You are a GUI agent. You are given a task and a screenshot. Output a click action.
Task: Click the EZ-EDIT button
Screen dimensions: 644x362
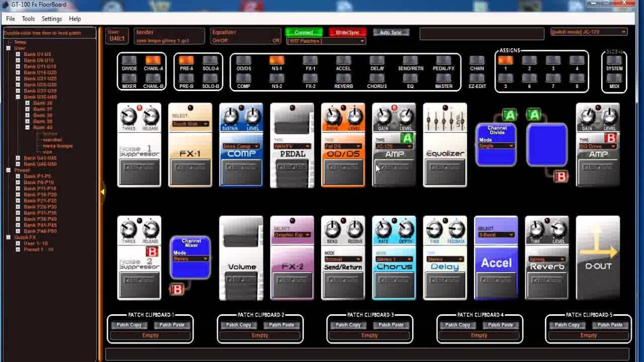coord(477,78)
